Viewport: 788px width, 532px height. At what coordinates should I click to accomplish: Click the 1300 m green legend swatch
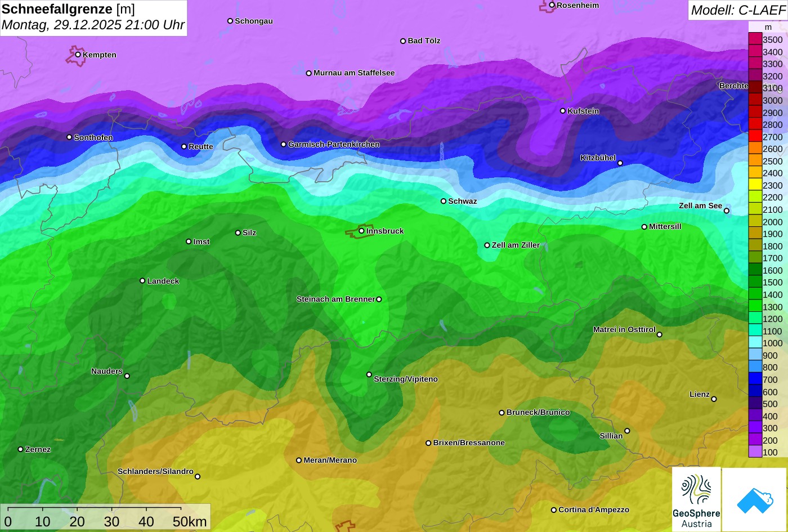[x=755, y=306]
